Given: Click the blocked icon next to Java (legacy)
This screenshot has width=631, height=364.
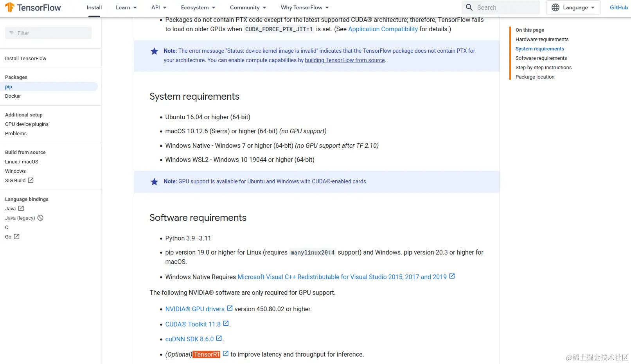Looking at the screenshot, I should point(41,218).
